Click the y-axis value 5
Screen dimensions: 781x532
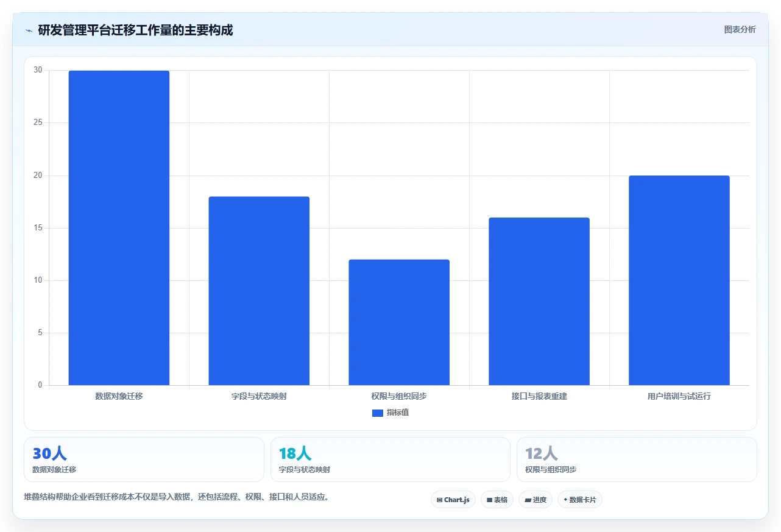pos(40,333)
